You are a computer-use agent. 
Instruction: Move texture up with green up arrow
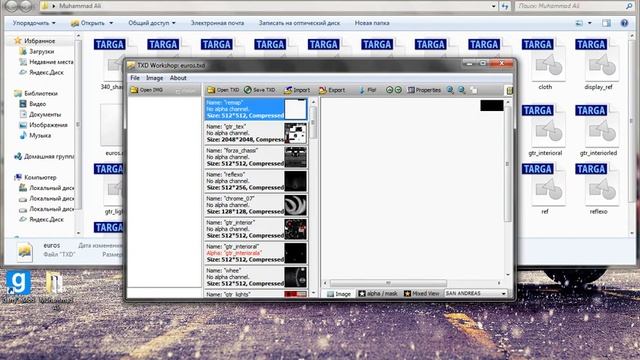pyautogui.click(x=389, y=90)
